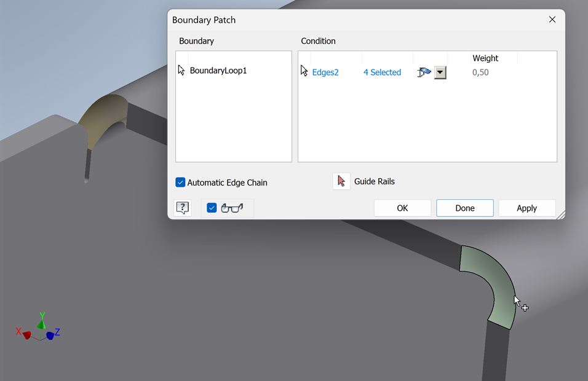The height and width of the screenshot is (381, 588).
Task: Toggle the preview checkbox beside the glasses icon
Action: coord(211,208)
